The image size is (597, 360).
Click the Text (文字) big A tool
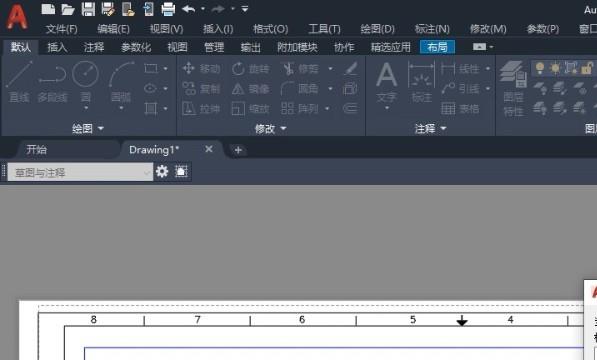[x=386, y=82]
